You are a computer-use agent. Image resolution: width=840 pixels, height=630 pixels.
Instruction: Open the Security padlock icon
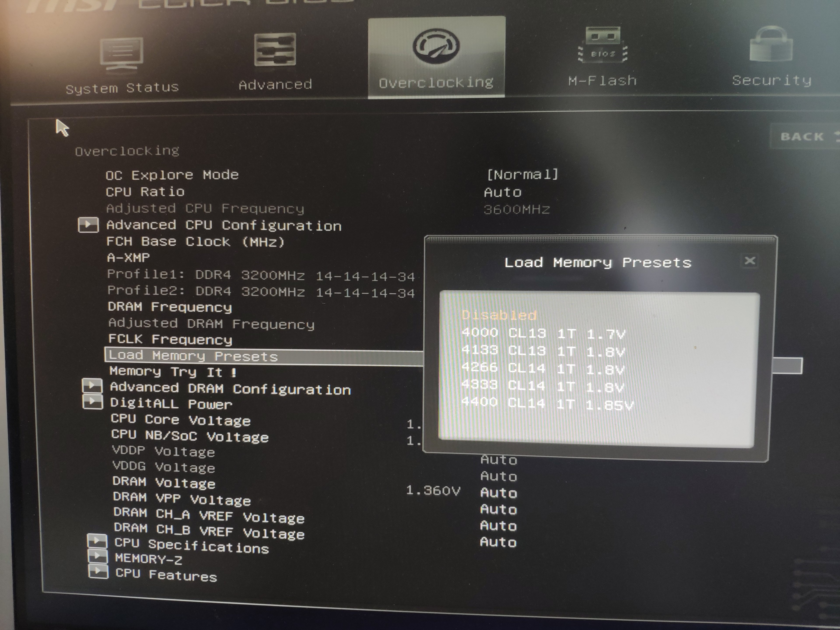click(x=771, y=44)
